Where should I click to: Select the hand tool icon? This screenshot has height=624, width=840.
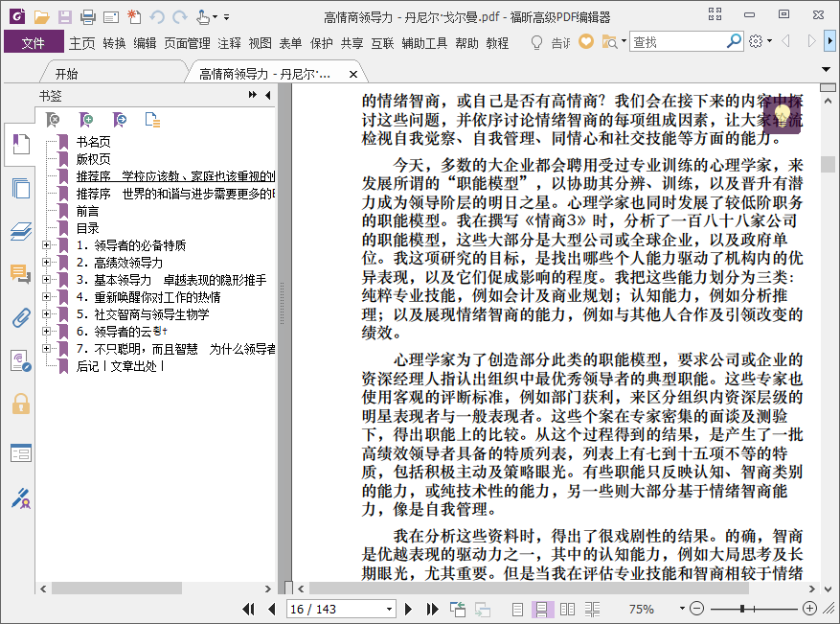tap(203, 17)
